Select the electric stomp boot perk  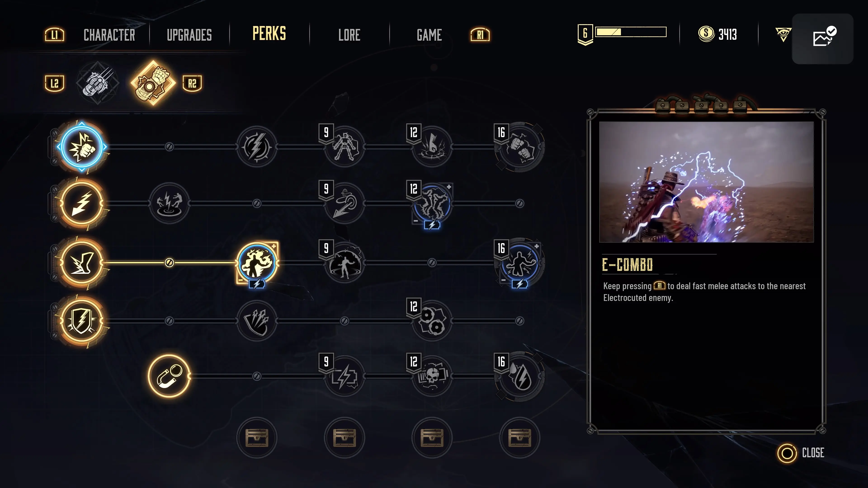click(x=82, y=262)
